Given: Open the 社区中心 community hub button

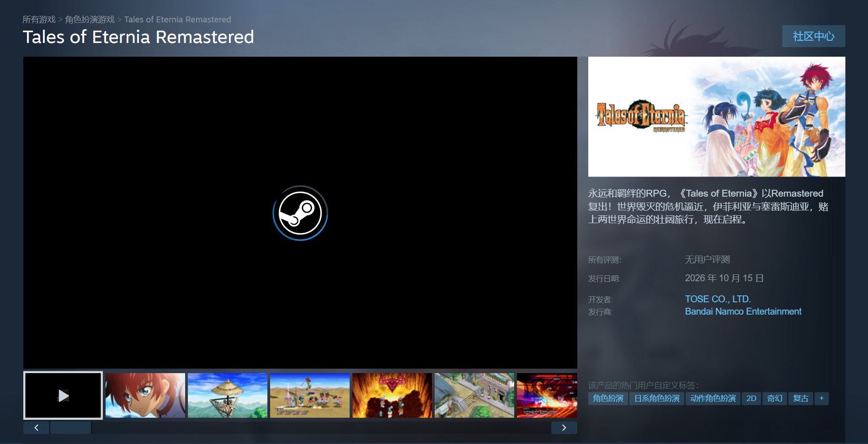Looking at the screenshot, I should (x=814, y=36).
